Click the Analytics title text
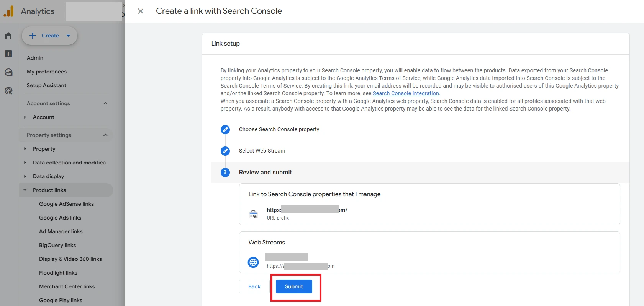The width and height of the screenshot is (644, 306). coord(38,11)
